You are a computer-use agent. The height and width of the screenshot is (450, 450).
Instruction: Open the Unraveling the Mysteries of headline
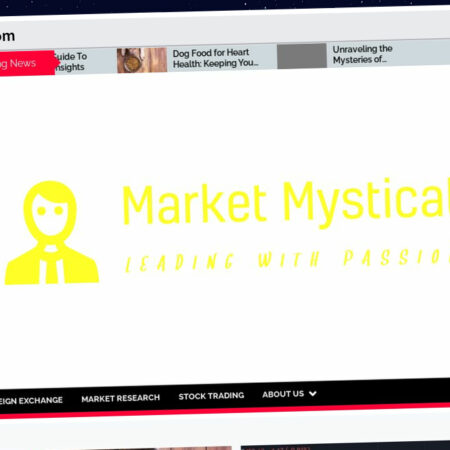(x=362, y=54)
